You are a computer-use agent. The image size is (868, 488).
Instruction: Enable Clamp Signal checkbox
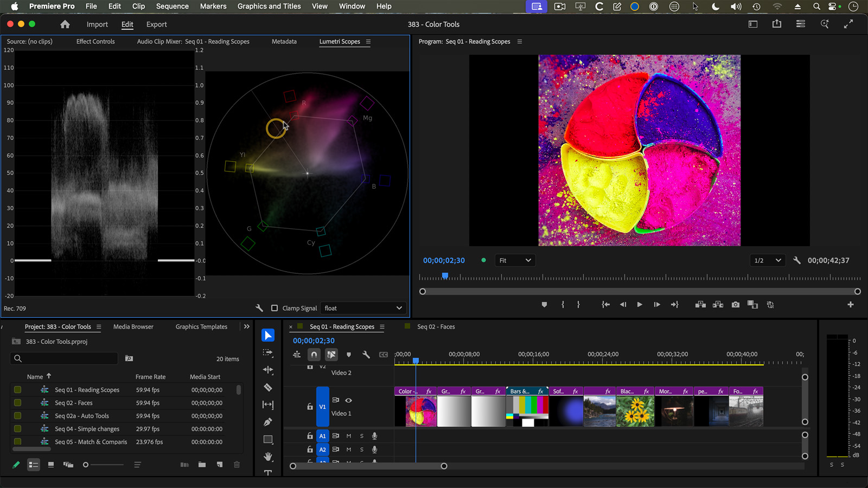pos(275,308)
